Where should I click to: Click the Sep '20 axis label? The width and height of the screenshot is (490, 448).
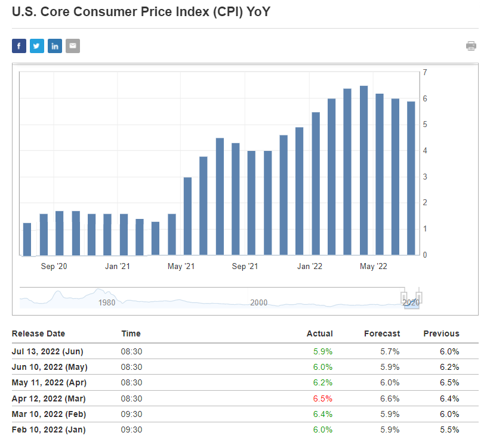[x=54, y=266]
